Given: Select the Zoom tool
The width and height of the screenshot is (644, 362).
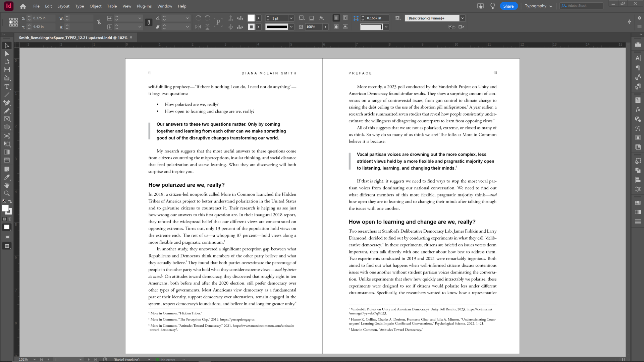Looking at the screenshot, I should [x=7, y=193].
